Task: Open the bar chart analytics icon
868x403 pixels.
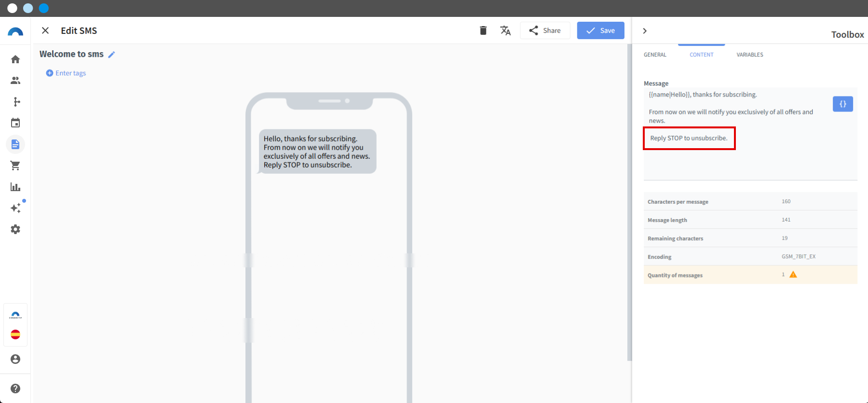Action: tap(15, 187)
